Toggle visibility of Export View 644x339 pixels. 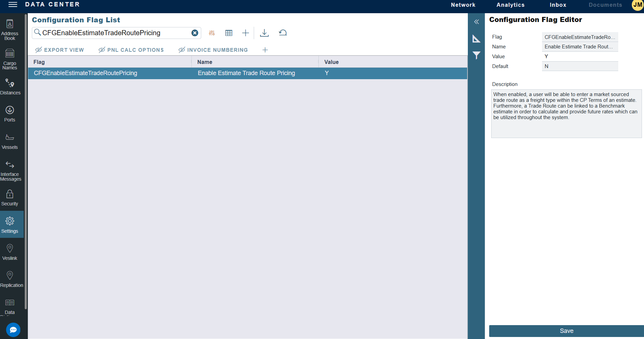click(39, 50)
